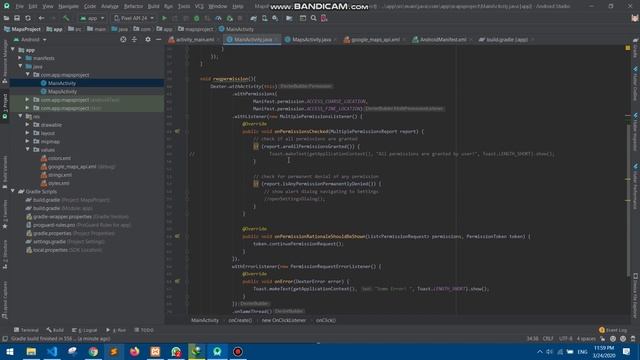The width and height of the screenshot is (640, 360).
Task: Expand the layout folder
Action: pos(27,133)
